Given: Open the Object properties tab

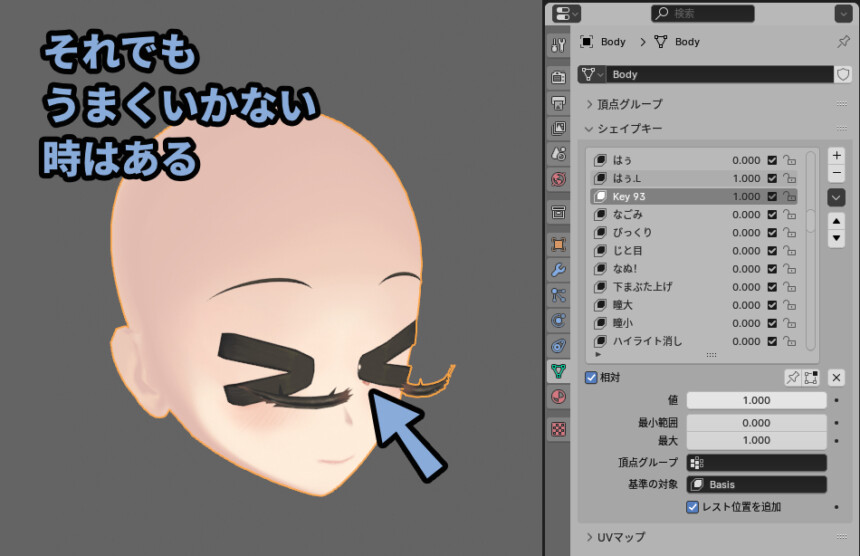Looking at the screenshot, I should 558,244.
